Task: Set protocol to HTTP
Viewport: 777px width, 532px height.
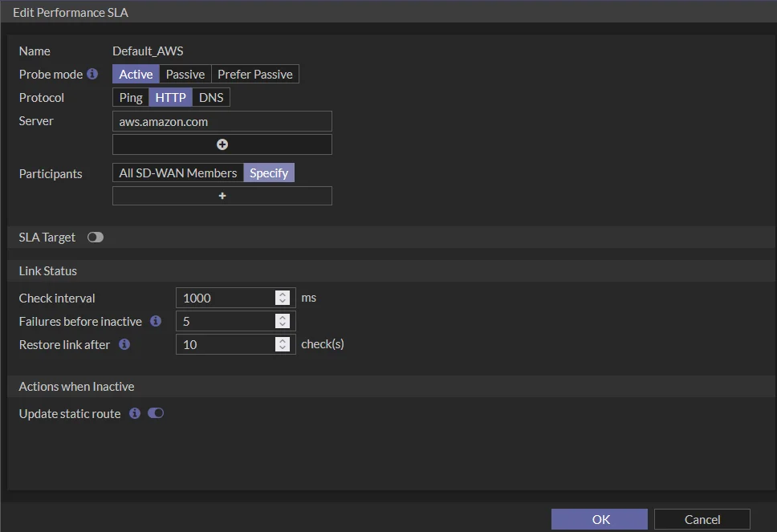Action: point(170,97)
